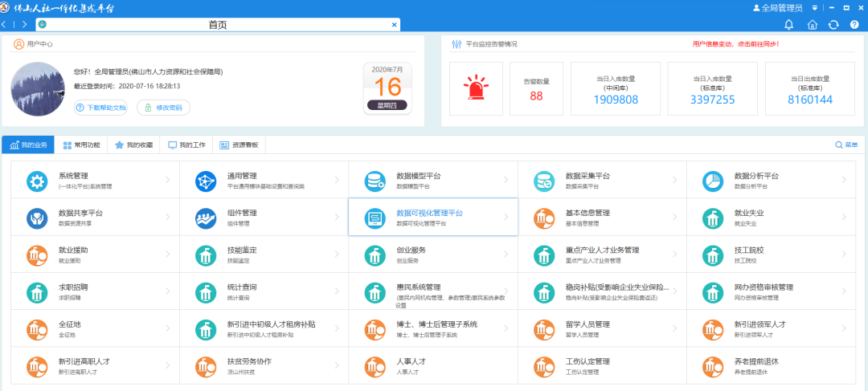Click the 用户信息变动 sync link
Screen dimensions: 868x391
click(x=735, y=44)
